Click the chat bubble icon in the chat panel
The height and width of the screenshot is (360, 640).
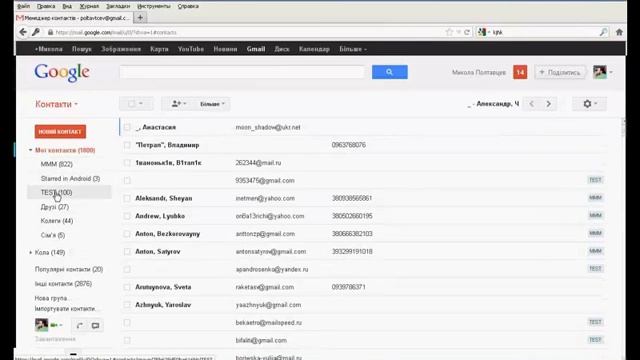click(96, 325)
